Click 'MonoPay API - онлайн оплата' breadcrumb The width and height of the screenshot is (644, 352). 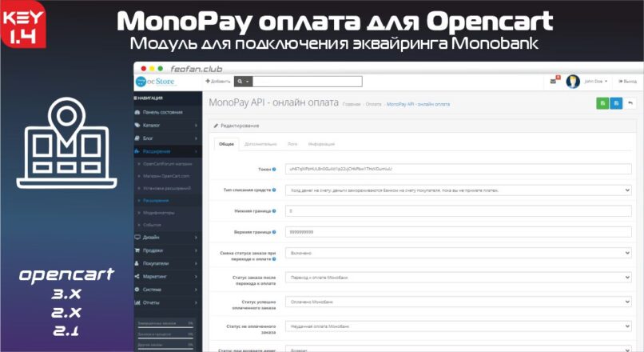point(418,105)
